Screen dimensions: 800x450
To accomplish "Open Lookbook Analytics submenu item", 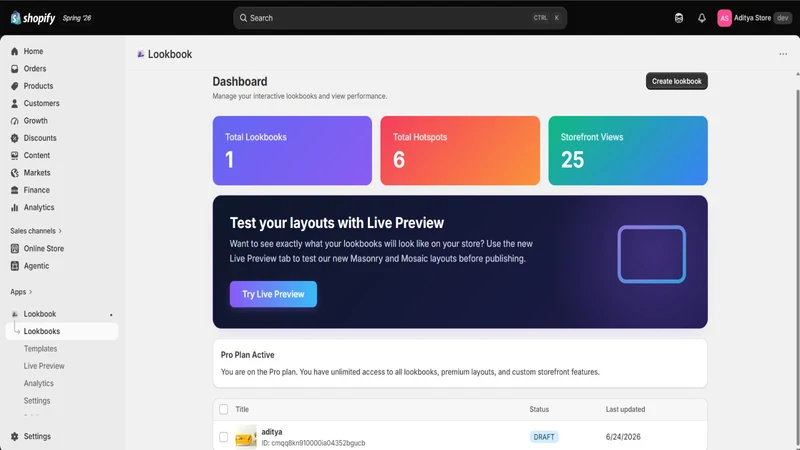I will click(x=38, y=383).
